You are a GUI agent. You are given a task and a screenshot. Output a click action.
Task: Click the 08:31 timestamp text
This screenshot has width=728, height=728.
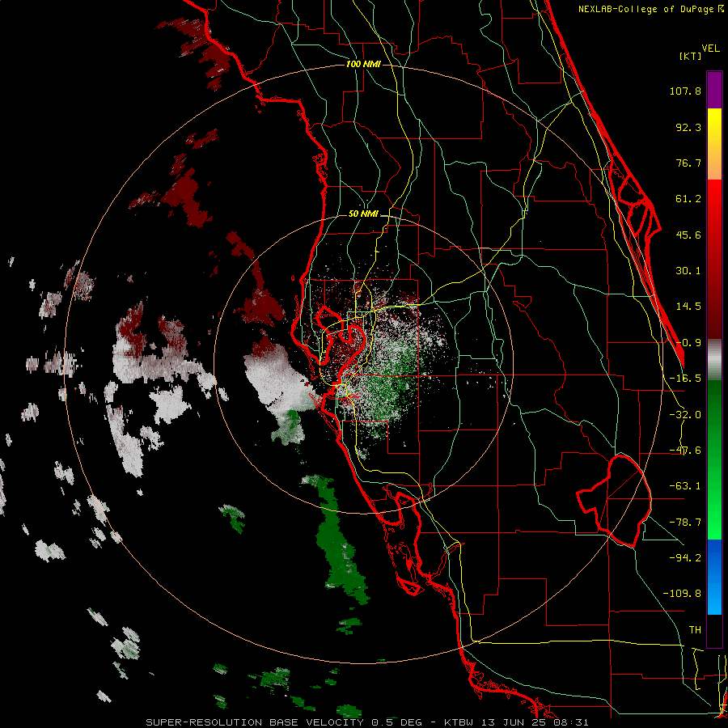click(x=572, y=722)
